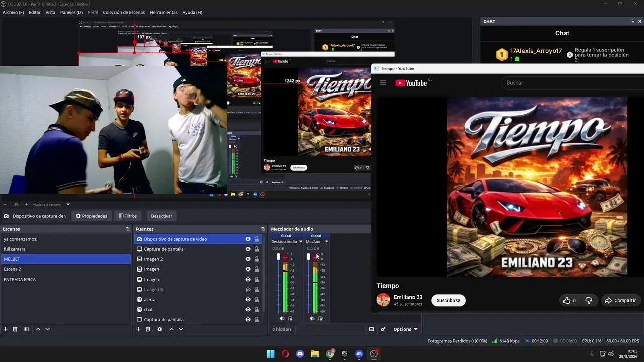Hide the alerta source
Image resolution: width=644 pixels, height=362 pixels.
[248, 299]
